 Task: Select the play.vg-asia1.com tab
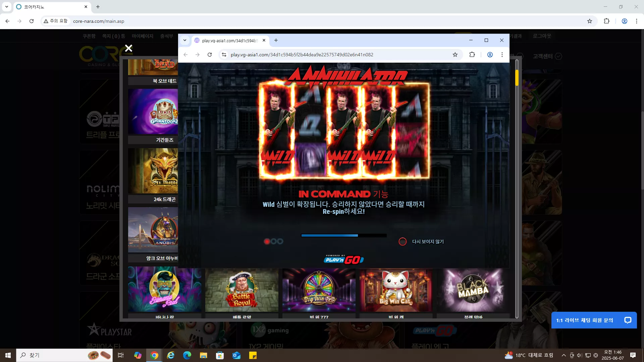230,41
